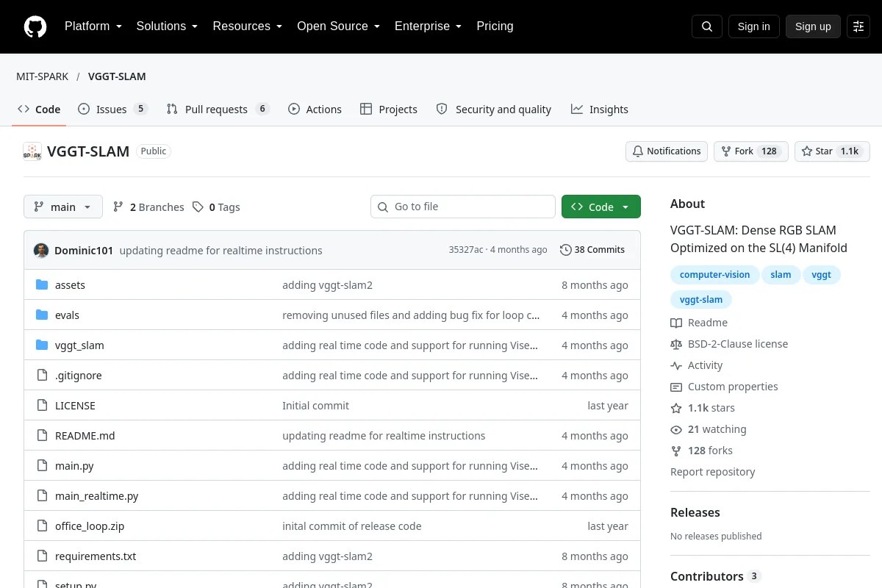This screenshot has height=588, width=882.
Task: Open commit hash 35327ac
Action: pos(466,250)
